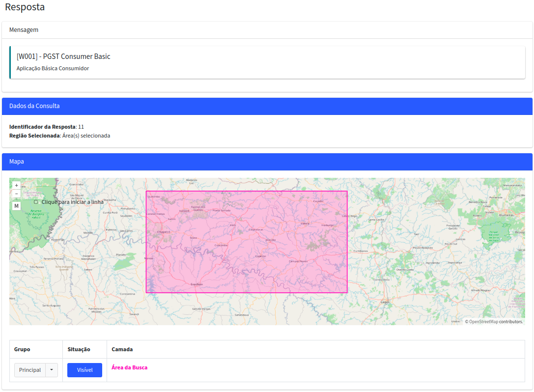Zoom in on the map

coord(17,186)
